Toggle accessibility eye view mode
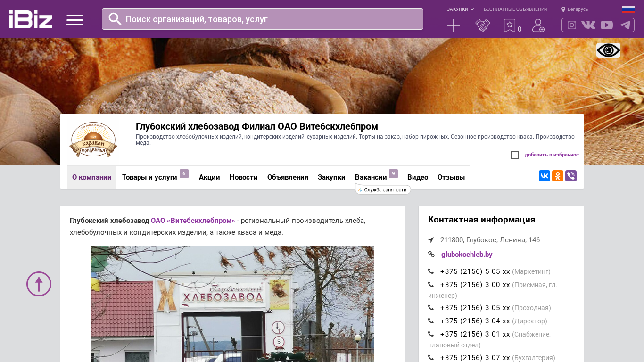The height and width of the screenshot is (362, 644). tap(608, 50)
